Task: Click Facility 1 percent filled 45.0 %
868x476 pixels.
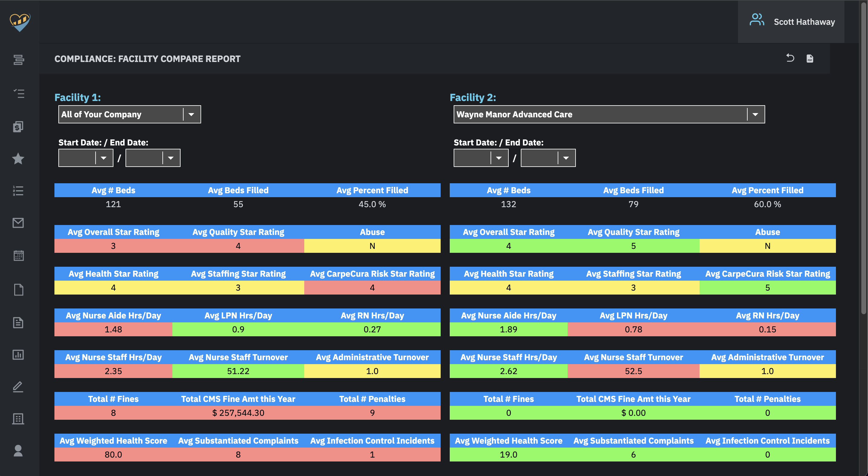Action: point(372,204)
